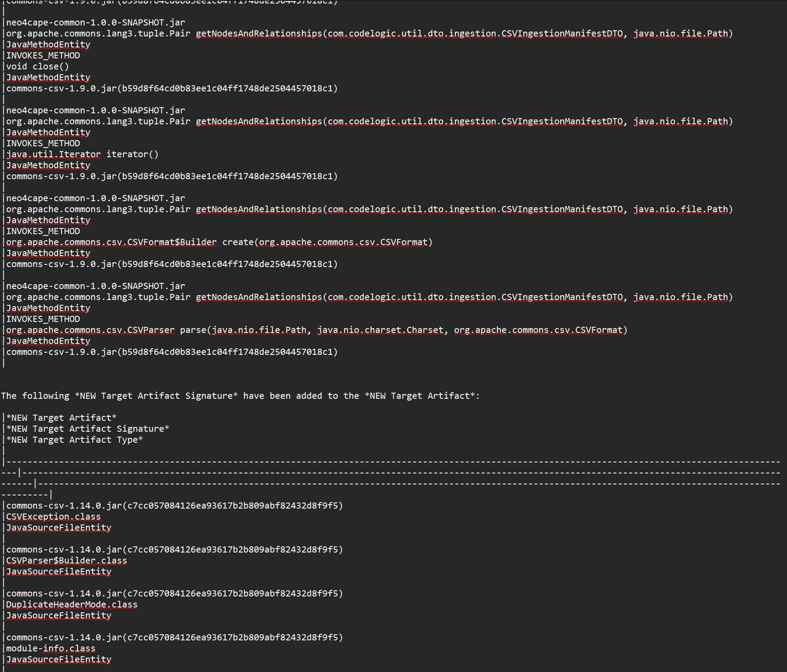Click the sentence starting "The following *NEW Target"
Image resolution: width=787 pixels, height=672 pixels.
click(240, 396)
